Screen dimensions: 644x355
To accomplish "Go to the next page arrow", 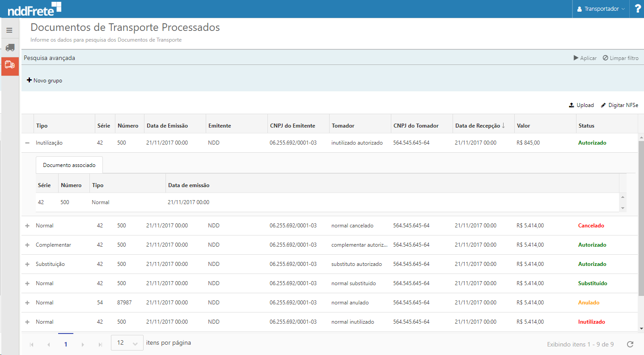I will [83, 344].
